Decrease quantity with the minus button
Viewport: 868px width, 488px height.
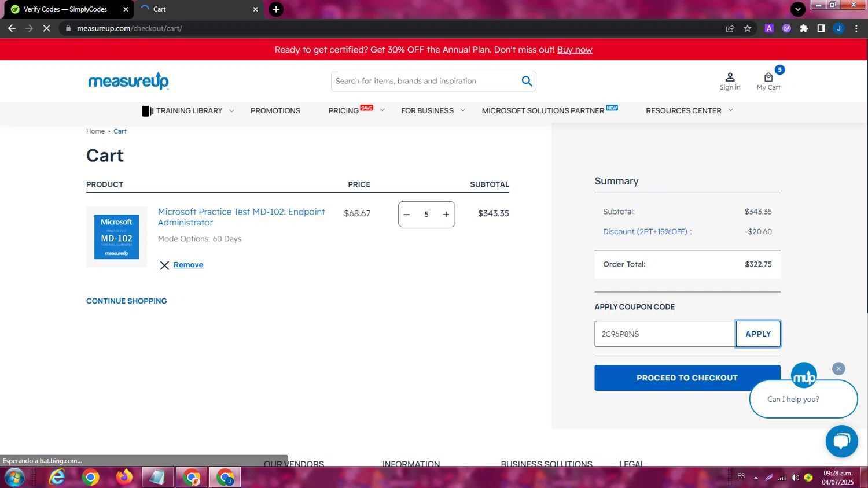pyautogui.click(x=407, y=215)
